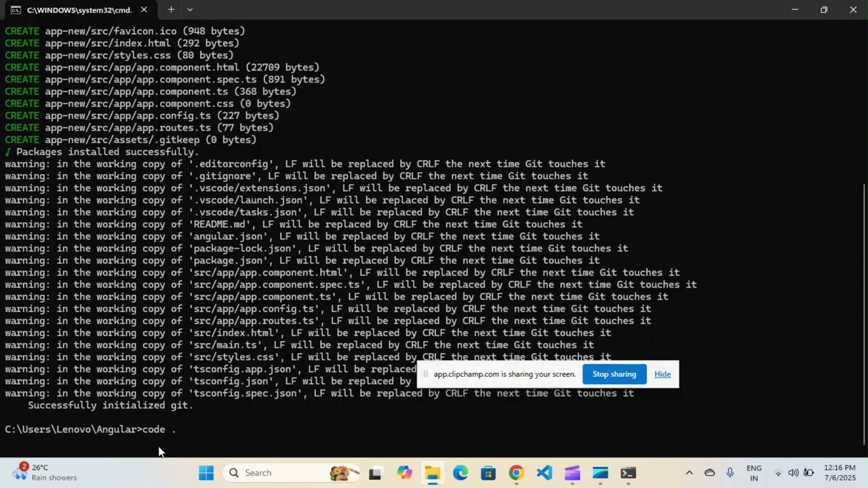Click the microphone tray icon

pos(730,473)
